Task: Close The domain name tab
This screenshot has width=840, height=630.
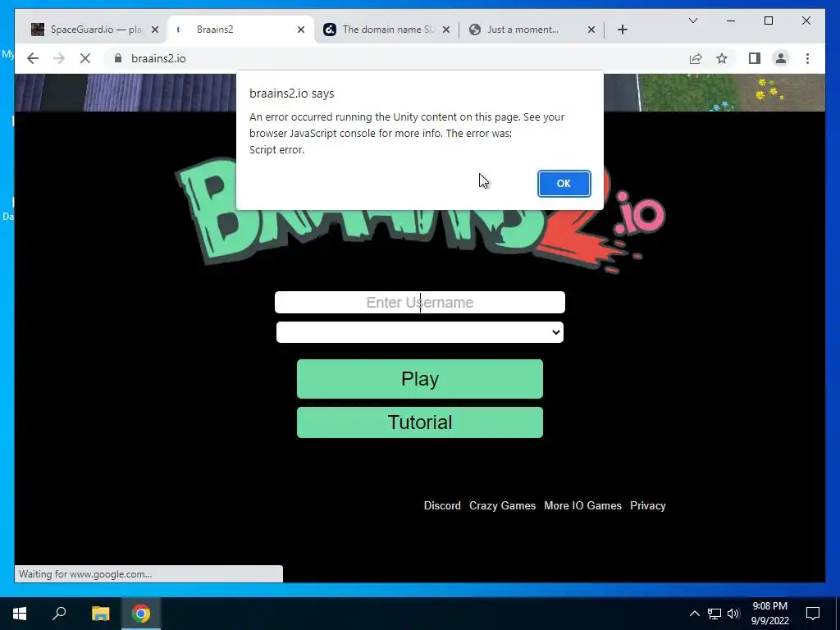Action: click(446, 30)
